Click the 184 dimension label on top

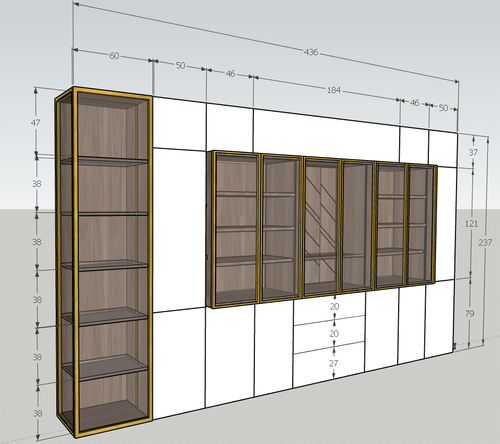pyautogui.click(x=334, y=90)
